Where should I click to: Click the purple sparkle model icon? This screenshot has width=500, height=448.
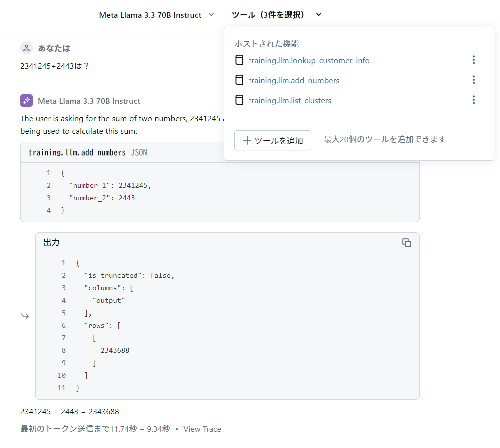(x=27, y=101)
